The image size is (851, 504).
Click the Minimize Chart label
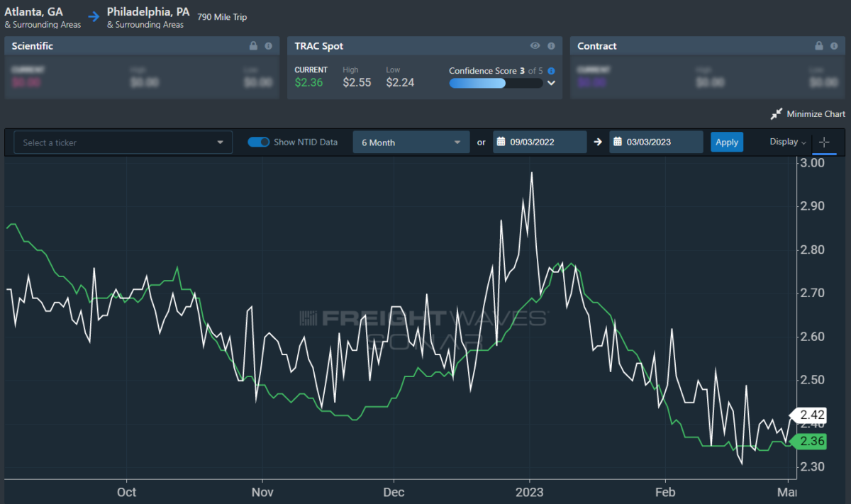click(x=816, y=114)
